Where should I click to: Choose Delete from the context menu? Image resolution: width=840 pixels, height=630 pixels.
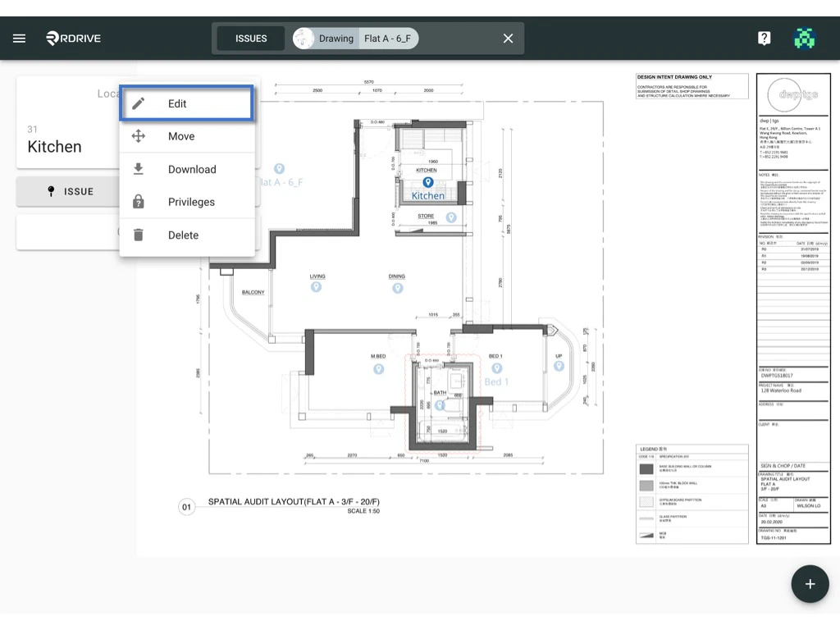point(186,235)
